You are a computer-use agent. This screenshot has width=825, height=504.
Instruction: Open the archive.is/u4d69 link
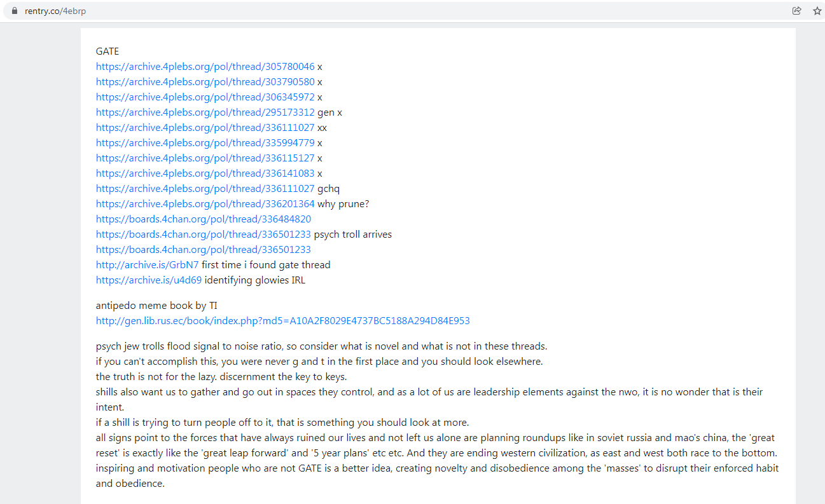point(149,280)
